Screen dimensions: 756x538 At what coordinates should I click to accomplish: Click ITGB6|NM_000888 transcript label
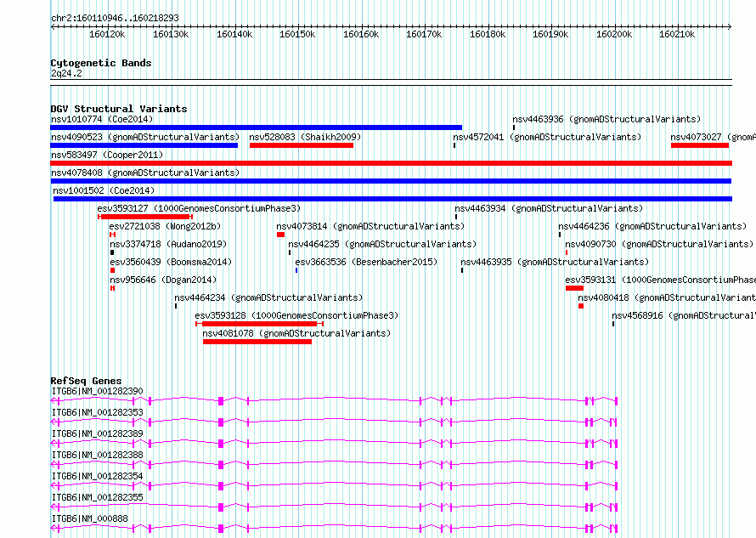tap(90, 518)
